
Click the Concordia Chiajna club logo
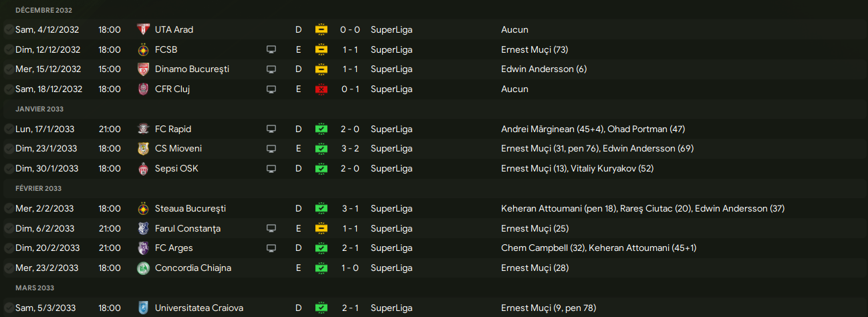143,268
